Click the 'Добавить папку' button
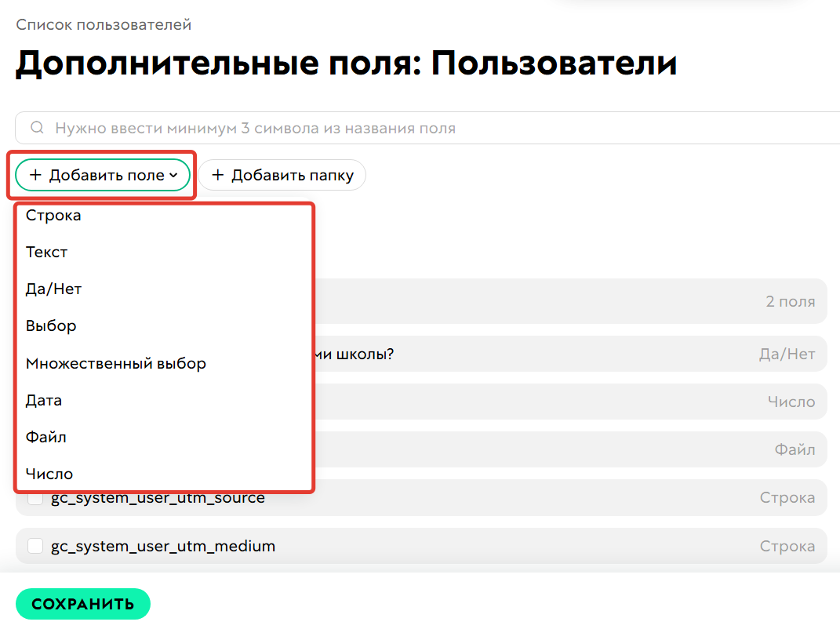The image size is (840, 629). [282, 175]
